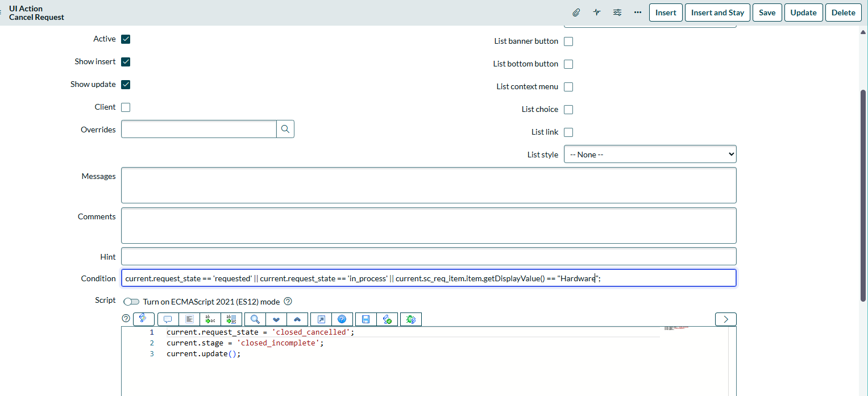This screenshot has width=868, height=396.
Task: Toggle comment in the script editor toolbar
Action: pyautogui.click(x=168, y=319)
